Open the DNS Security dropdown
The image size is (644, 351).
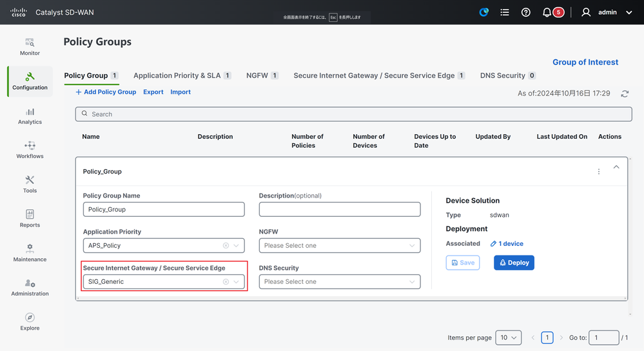click(340, 281)
